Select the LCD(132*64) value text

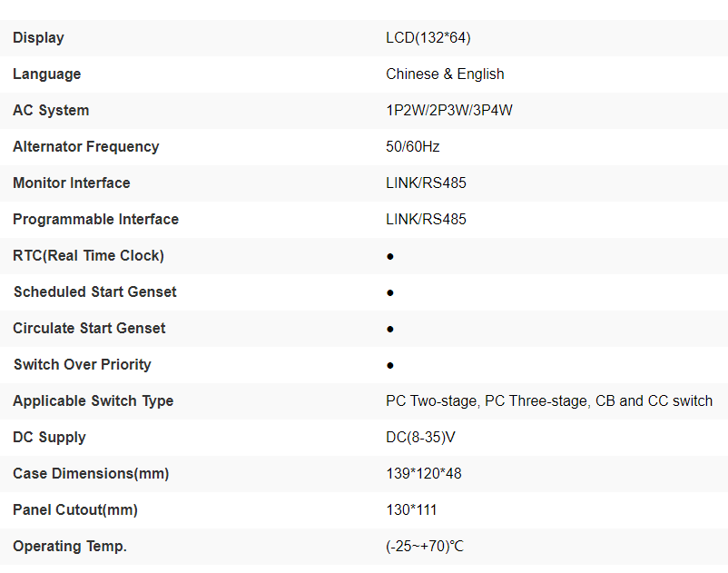coord(428,38)
